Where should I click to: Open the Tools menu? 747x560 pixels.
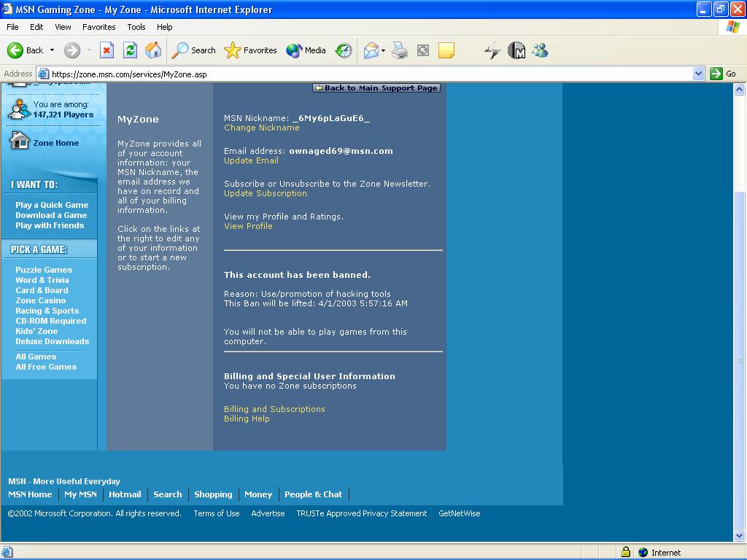click(x=136, y=27)
